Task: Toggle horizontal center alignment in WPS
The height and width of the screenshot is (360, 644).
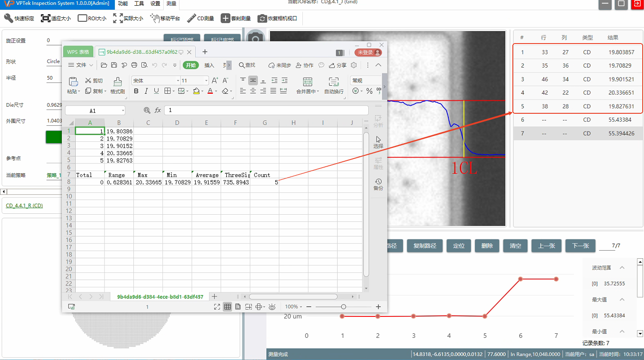Action: coord(253,91)
